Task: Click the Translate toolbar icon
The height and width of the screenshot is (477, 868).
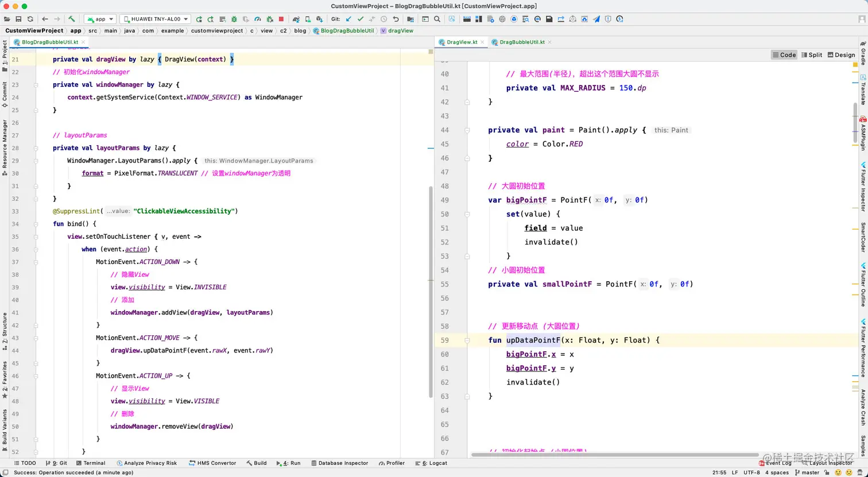Action: tap(452, 19)
